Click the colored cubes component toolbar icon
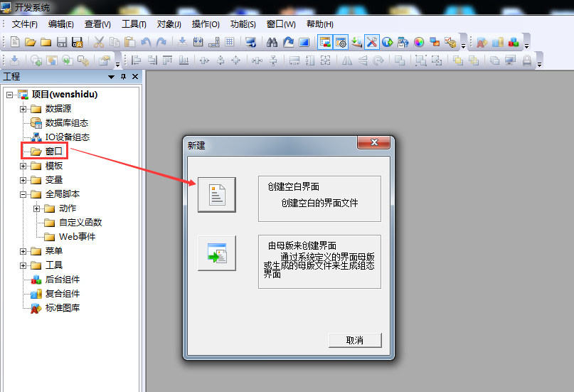The height and width of the screenshot is (392, 574). [x=514, y=42]
